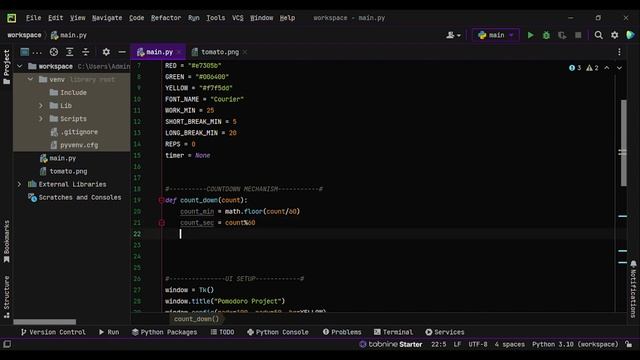The height and width of the screenshot is (360, 640).
Task: Click the workspace breadcrumb in navigation bar
Action: pyautogui.click(x=24, y=35)
